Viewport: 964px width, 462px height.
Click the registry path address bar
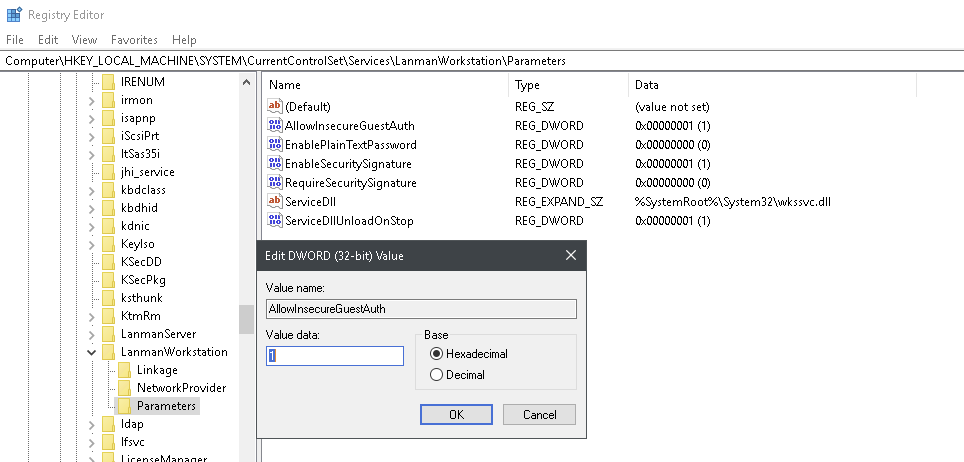point(482,61)
